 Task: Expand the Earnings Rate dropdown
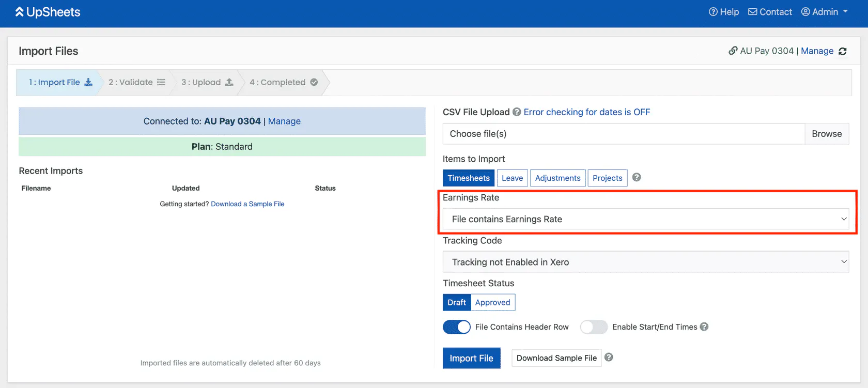coord(645,219)
